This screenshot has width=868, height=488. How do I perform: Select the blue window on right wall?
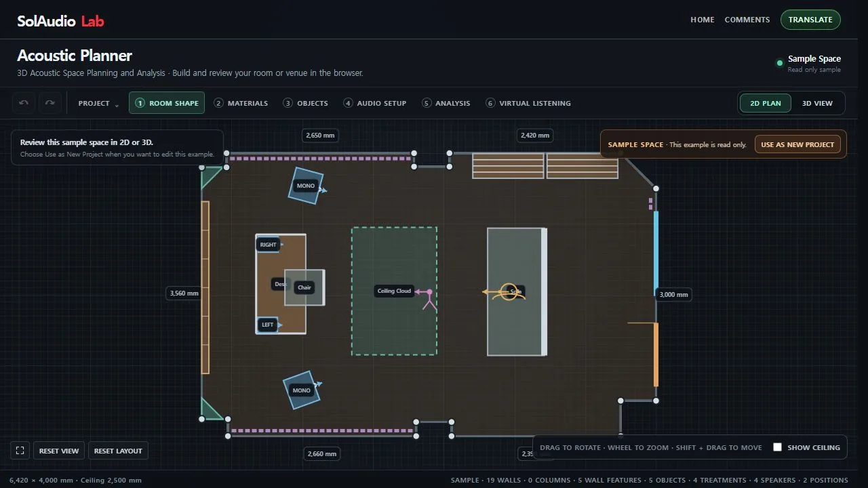656,253
